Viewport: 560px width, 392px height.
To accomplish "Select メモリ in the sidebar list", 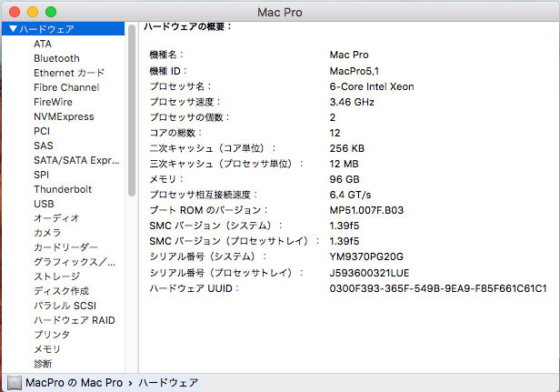I will pos(47,349).
